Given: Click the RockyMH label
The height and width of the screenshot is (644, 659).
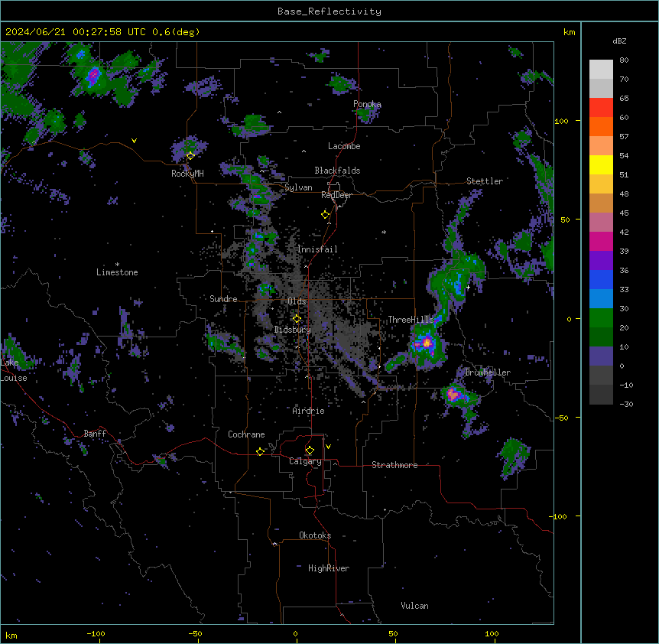Looking at the screenshot, I should click(187, 174).
